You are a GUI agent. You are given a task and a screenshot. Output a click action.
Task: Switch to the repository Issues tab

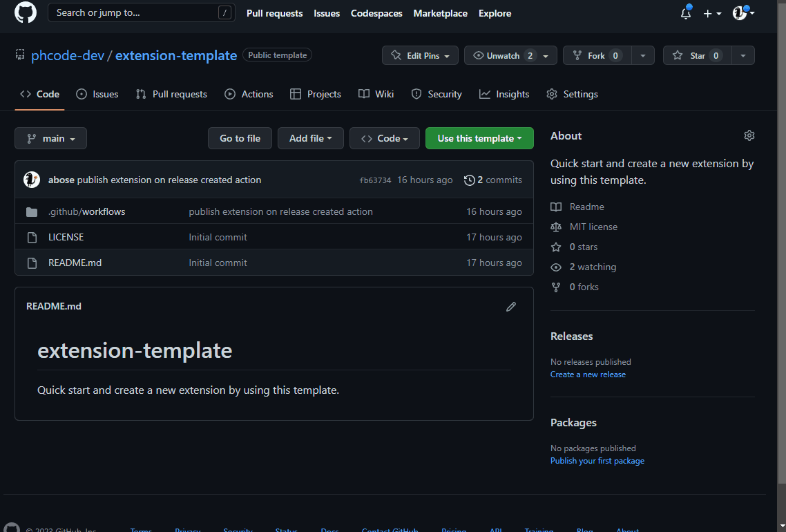coord(97,94)
